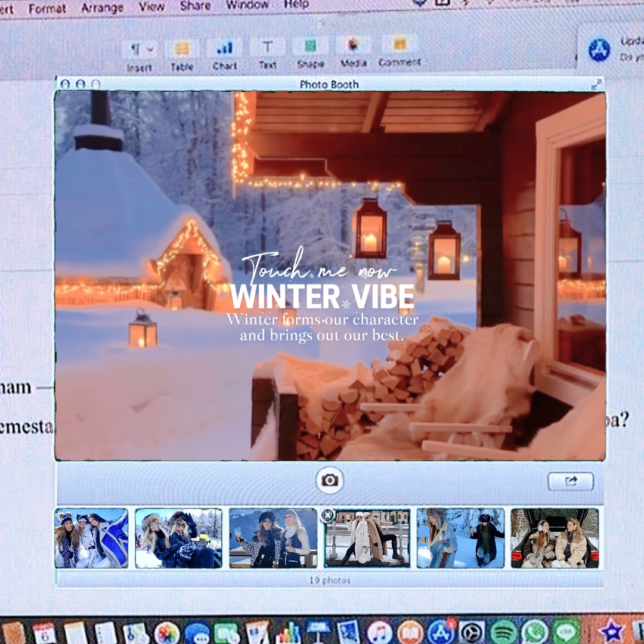Open the Share menu in menu bar

195,6
